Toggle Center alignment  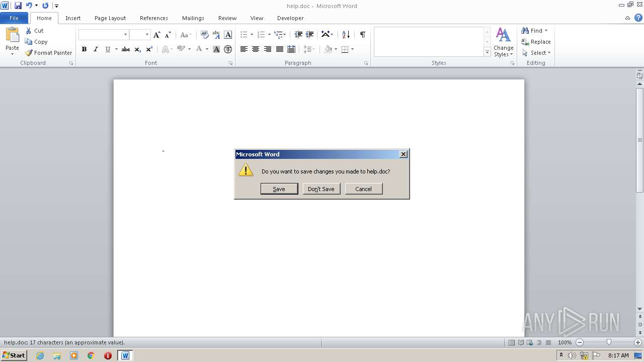coord(256,49)
